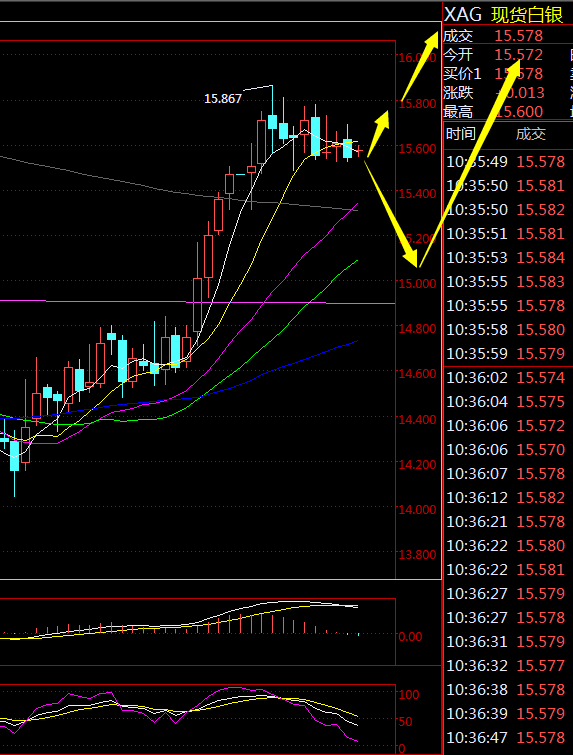Click the XAG 现货白银 instrument title
The height and width of the screenshot is (755, 573).
coord(503,15)
